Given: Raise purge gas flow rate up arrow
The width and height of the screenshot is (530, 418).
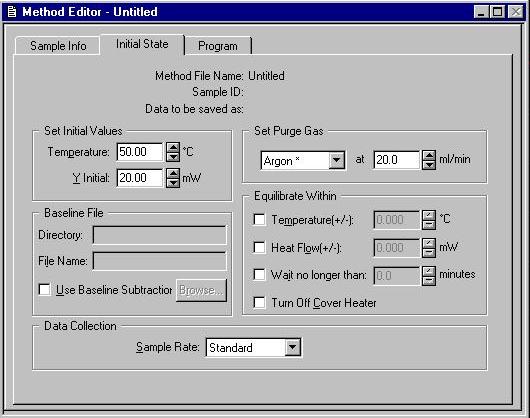Looking at the screenshot, I should (x=429, y=155).
